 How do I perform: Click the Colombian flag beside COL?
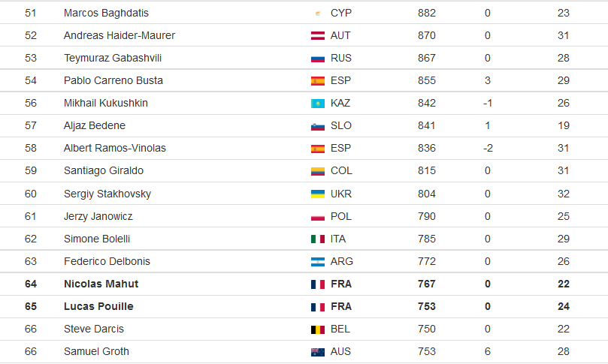point(318,171)
